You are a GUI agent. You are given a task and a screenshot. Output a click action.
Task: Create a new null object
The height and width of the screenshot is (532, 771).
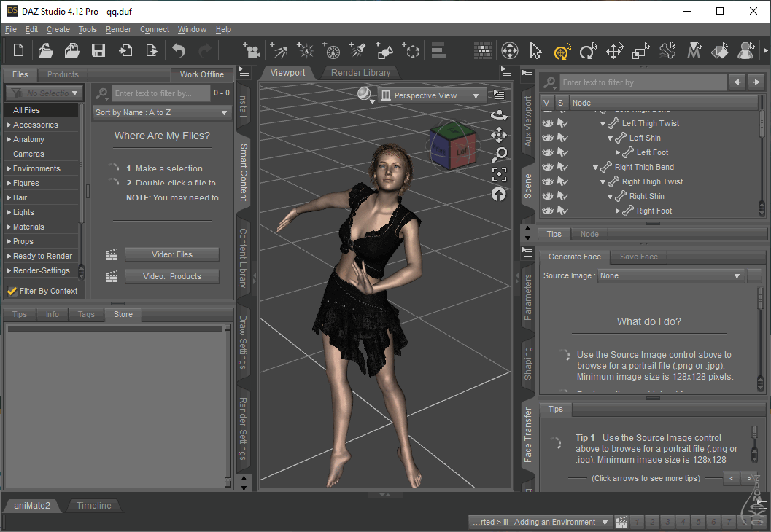click(411, 50)
